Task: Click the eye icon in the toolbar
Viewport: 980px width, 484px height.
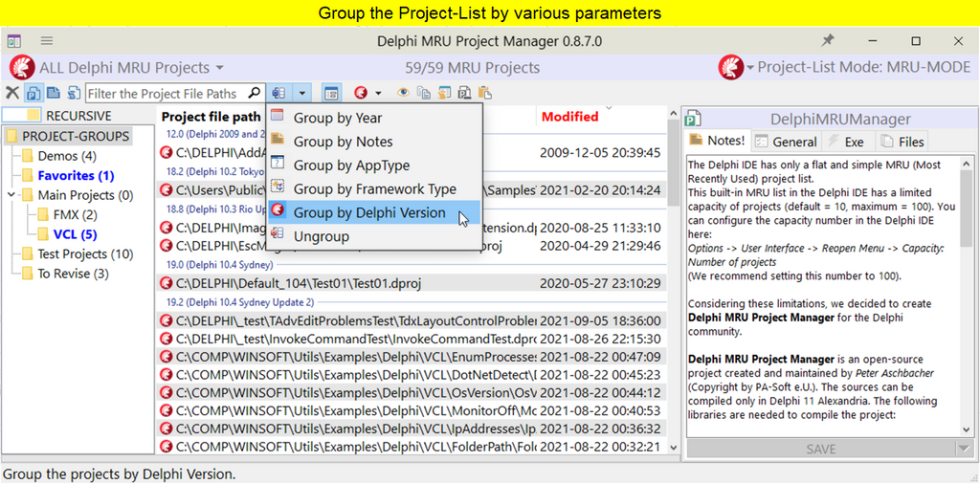Action: (404, 93)
